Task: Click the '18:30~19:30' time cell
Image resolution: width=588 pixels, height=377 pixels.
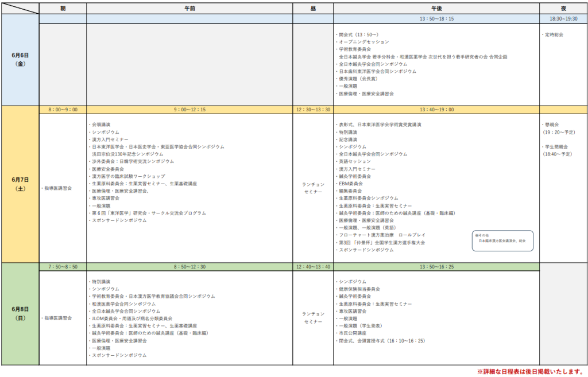Action: click(x=563, y=19)
